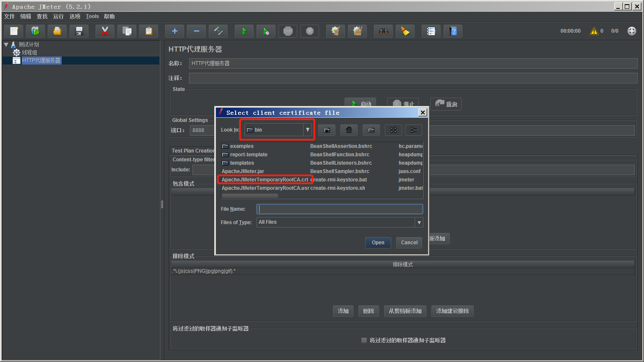Click the remote engines status icon
Screen dimensions: 644x362
point(632,31)
